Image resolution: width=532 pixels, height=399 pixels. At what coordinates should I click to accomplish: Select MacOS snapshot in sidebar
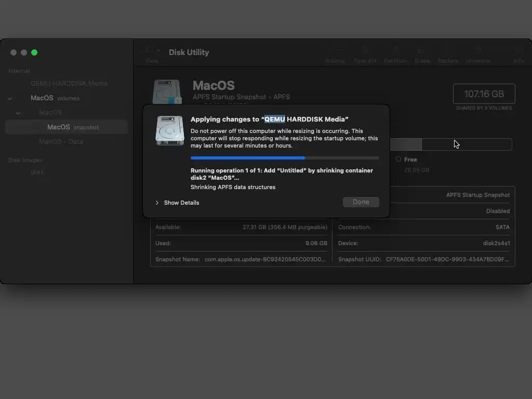[x=66, y=127]
